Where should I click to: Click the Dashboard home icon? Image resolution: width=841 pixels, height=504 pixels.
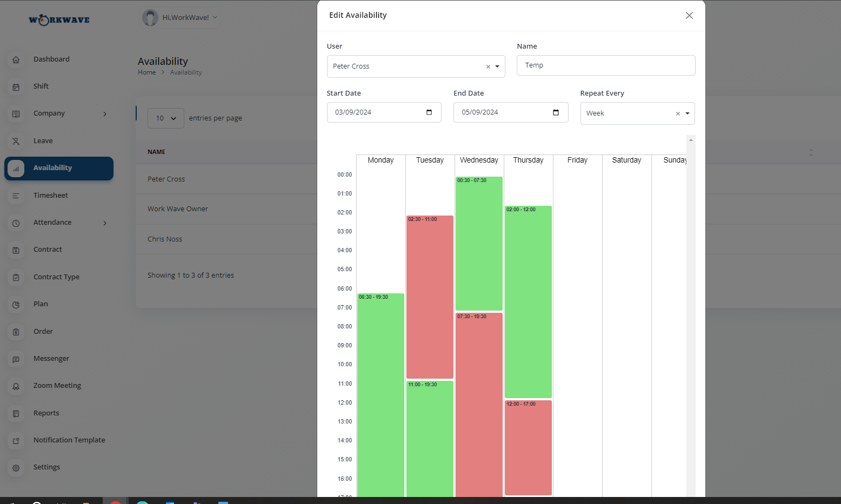16,60
